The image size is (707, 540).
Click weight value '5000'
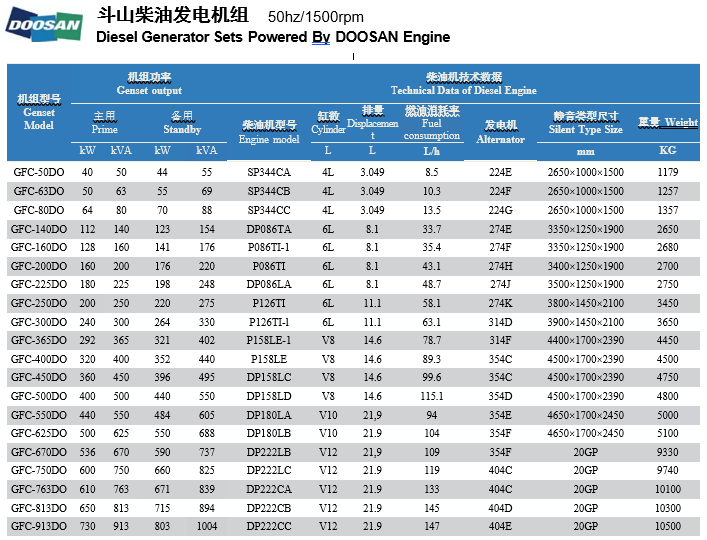click(x=668, y=415)
